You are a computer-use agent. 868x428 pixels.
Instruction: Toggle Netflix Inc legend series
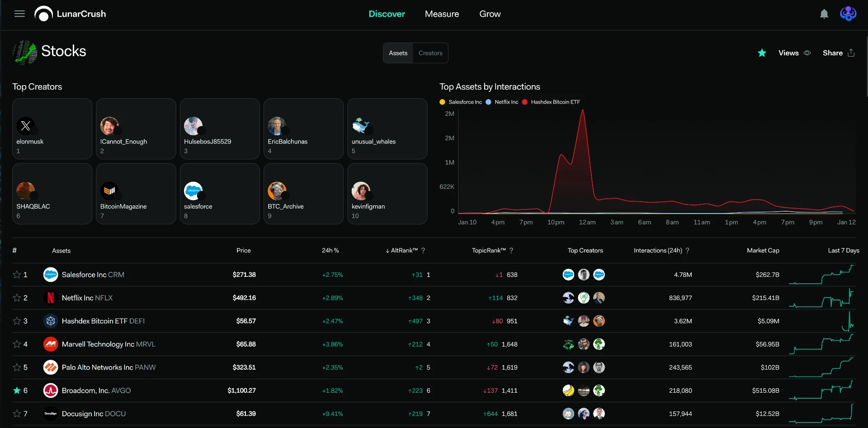(502, 102)
